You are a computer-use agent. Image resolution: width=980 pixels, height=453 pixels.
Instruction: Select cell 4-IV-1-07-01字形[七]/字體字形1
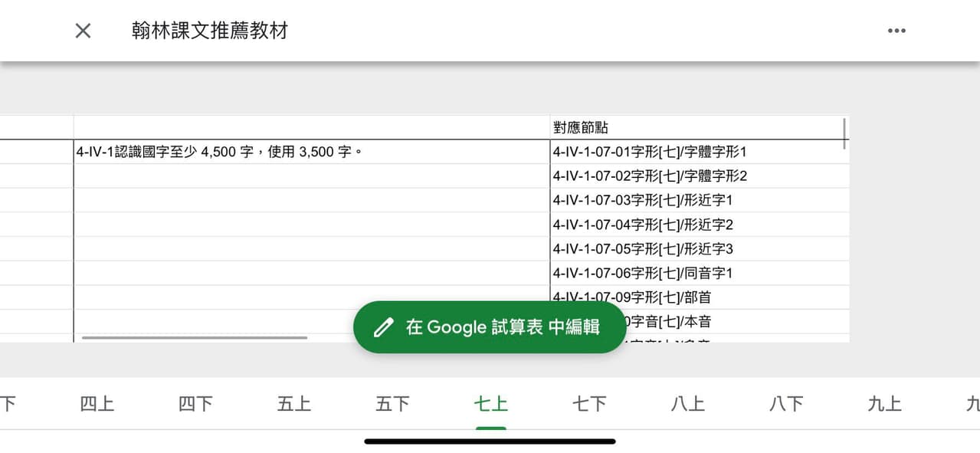[x=699, y=152]
